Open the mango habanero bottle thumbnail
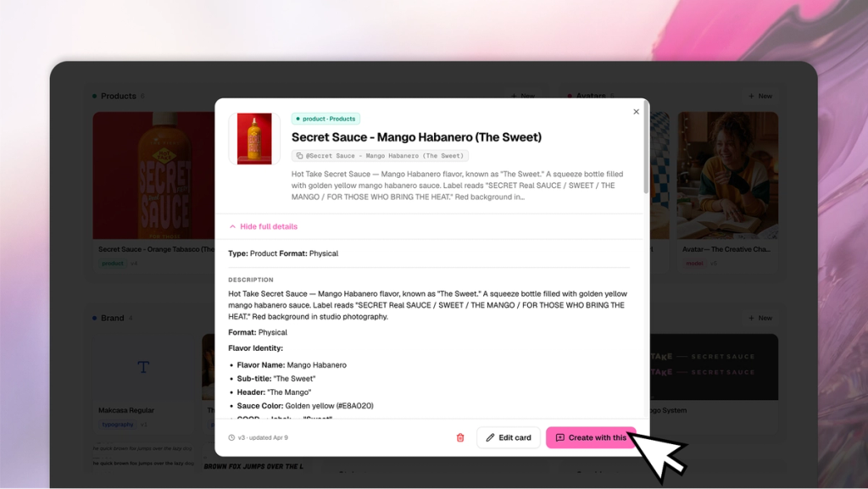 point(254,139)
